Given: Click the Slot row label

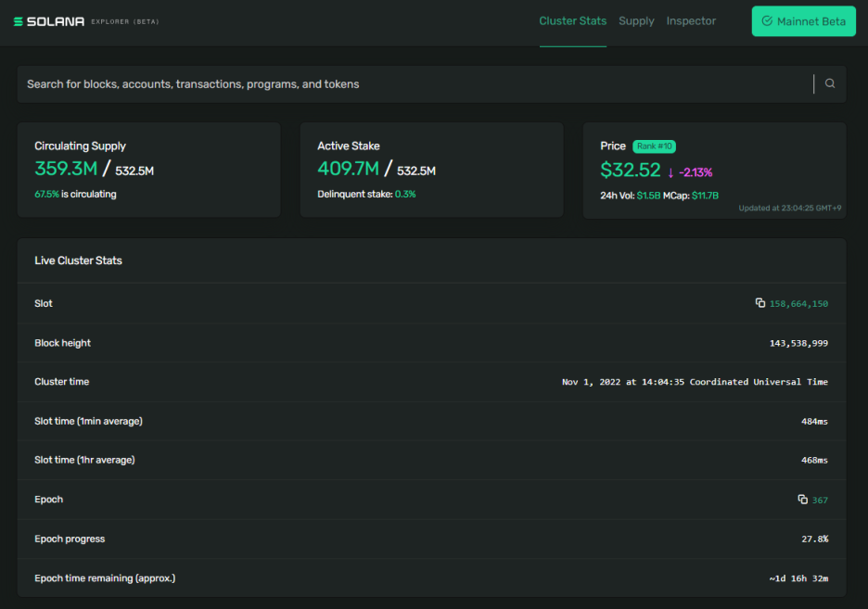Looking at the screenshot, I should tap(44, 304).
